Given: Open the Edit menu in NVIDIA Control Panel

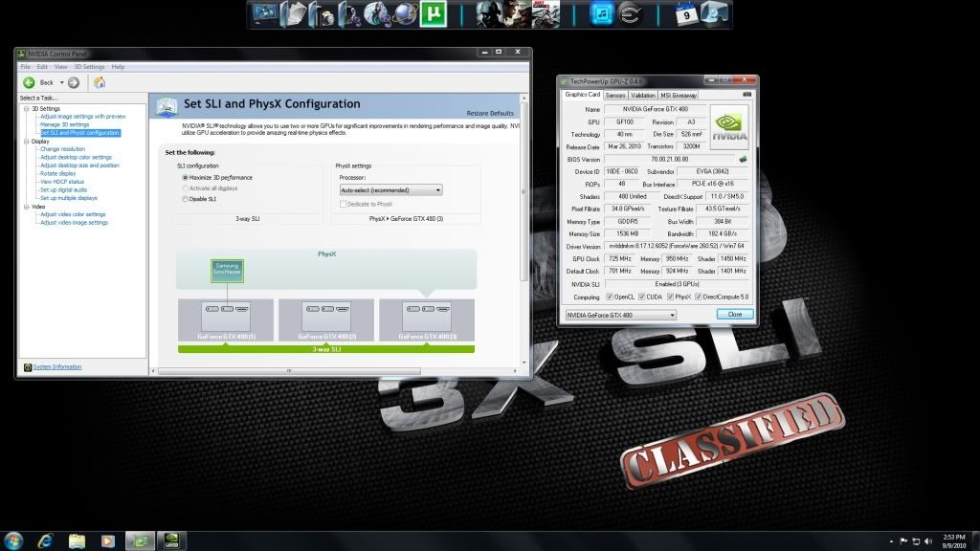Looking at the screenshot, I should coord(42,67).
